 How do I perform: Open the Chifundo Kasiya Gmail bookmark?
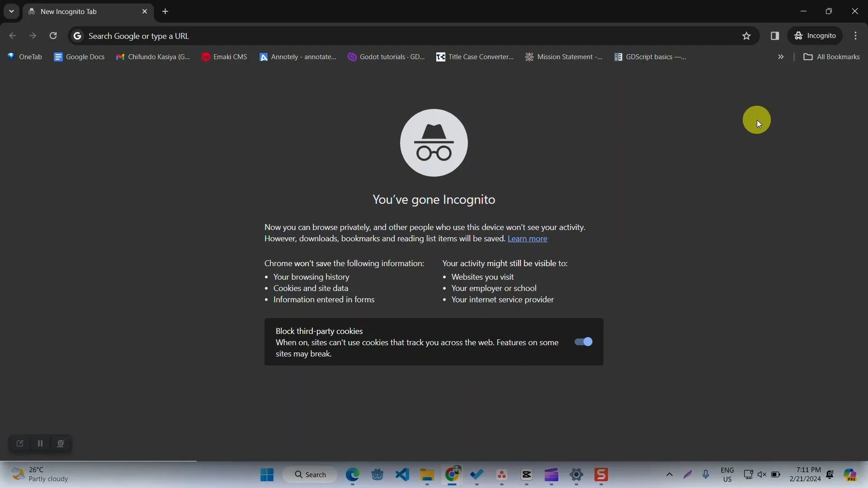pyautogui.click(x=153, y=57)
